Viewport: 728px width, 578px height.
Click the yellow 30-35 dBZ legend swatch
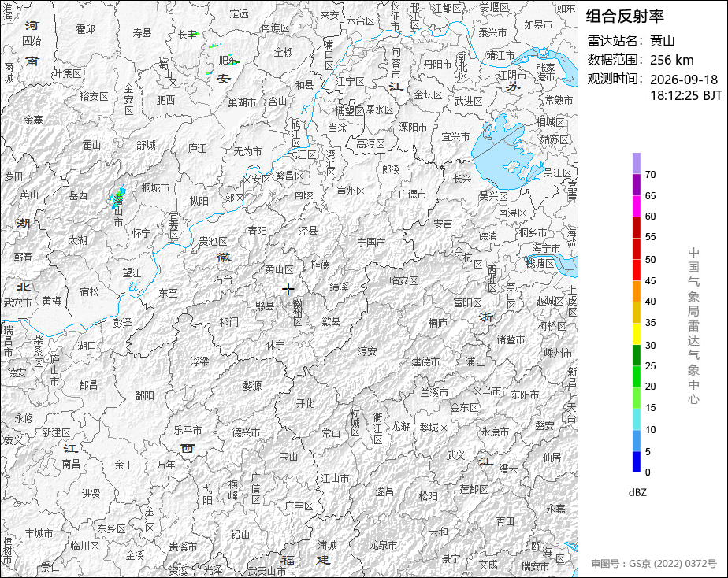click(x=637, y=334)
